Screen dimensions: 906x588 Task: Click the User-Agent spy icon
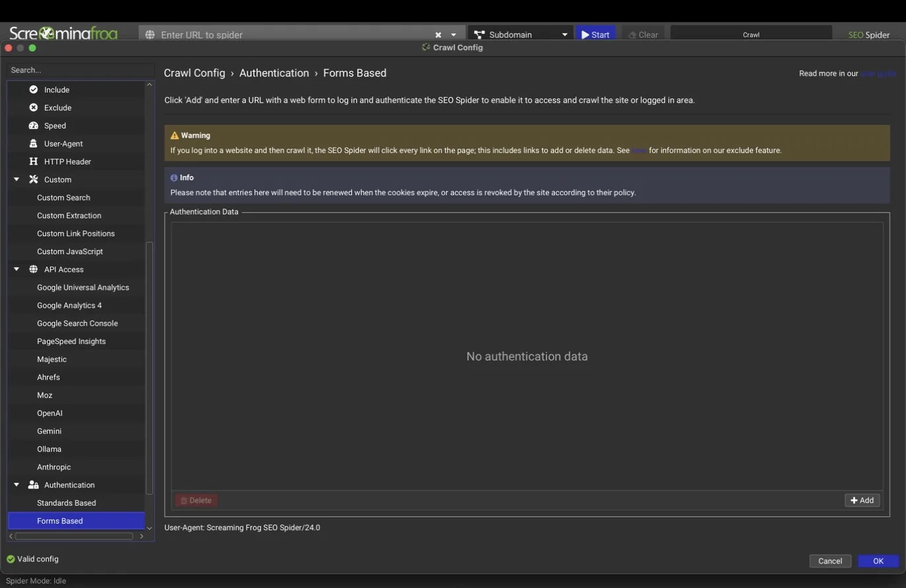click(x=34, y=143)
